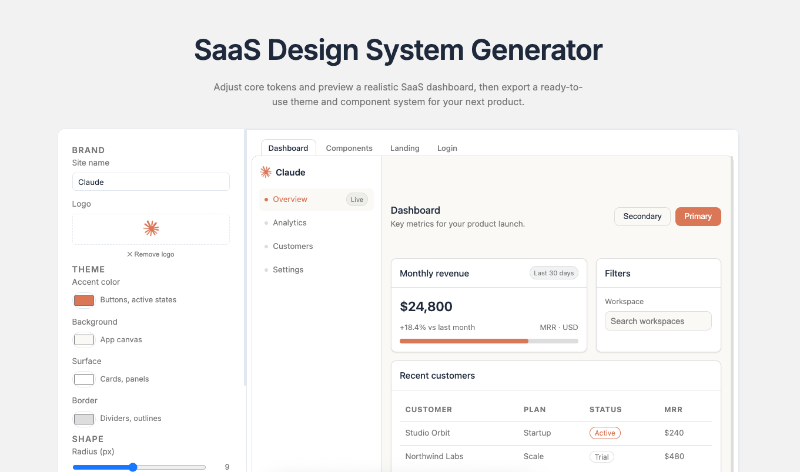
Task: Click the monthly revenue progress bar
Action: [489, 341]
